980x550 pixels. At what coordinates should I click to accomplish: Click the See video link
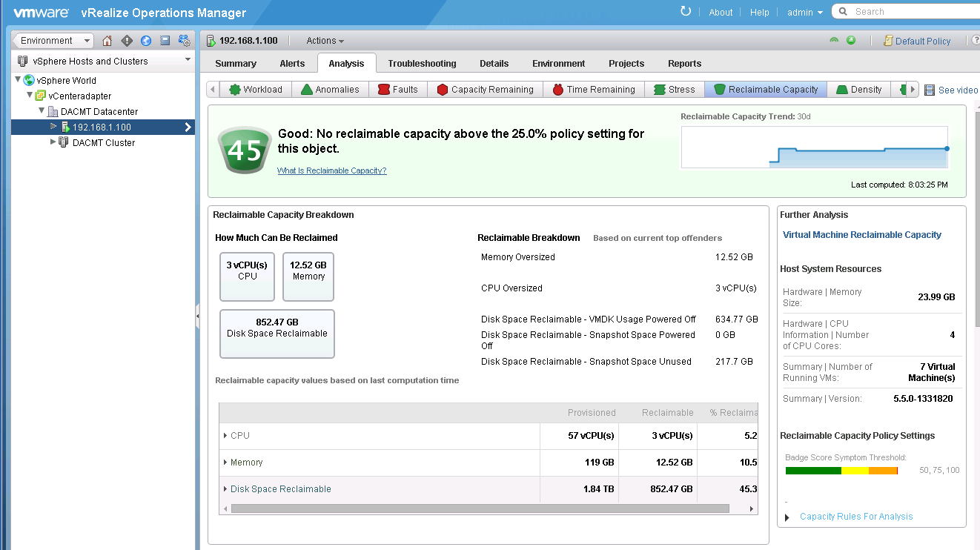(x=959, y=90)
